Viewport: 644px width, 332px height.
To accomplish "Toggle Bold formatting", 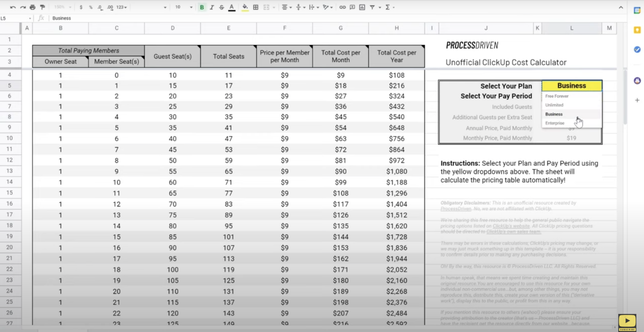I will 202,7.
